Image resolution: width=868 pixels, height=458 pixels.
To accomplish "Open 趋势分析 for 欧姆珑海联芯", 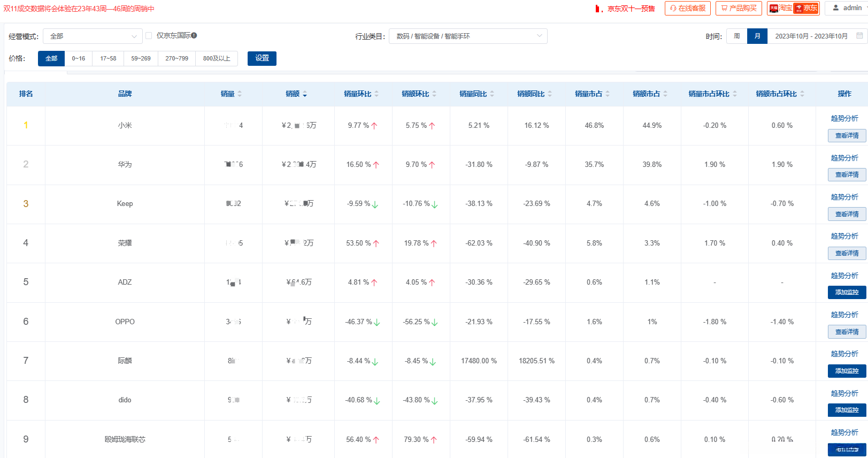I will pyautogui.click(x=844, y=432).
